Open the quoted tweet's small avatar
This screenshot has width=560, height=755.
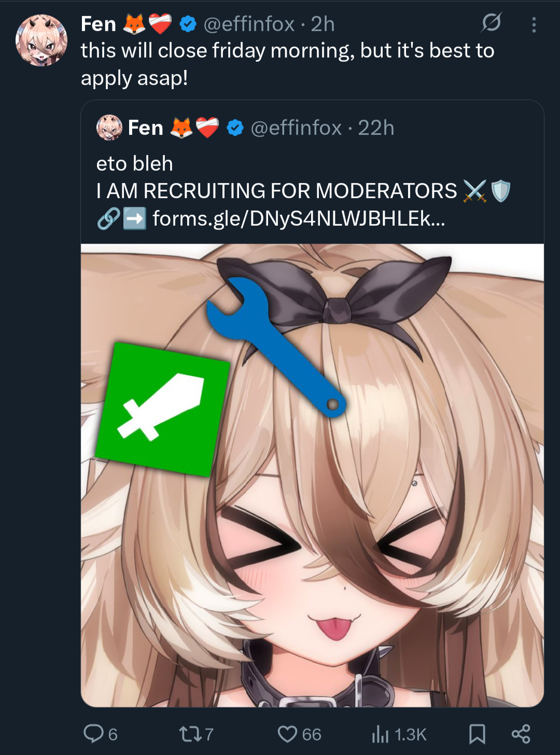[109, 128]
